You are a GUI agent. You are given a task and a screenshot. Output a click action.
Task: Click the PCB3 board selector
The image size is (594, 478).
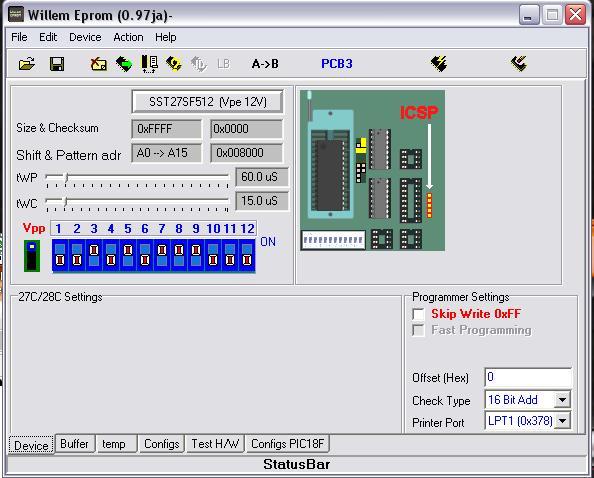pos(337,64)
